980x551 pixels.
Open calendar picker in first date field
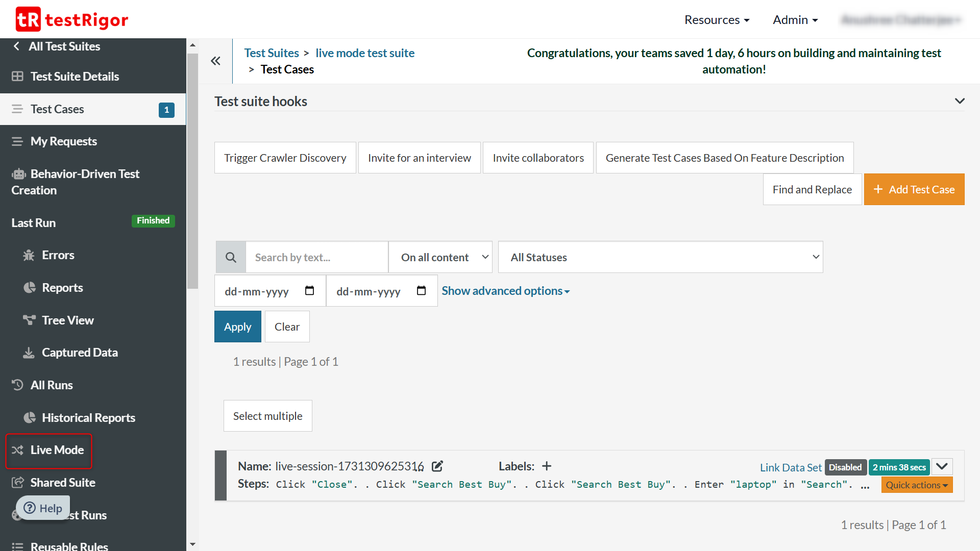pyautogui.click(x=309, y=291)
